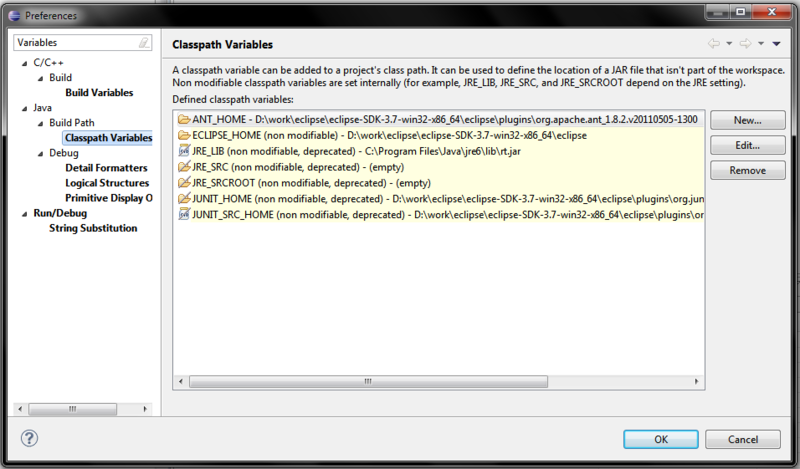This screenshot has height=469, width=800.
Task: Click the variables list horizontal scrollbar thumb
Action: 368,381
